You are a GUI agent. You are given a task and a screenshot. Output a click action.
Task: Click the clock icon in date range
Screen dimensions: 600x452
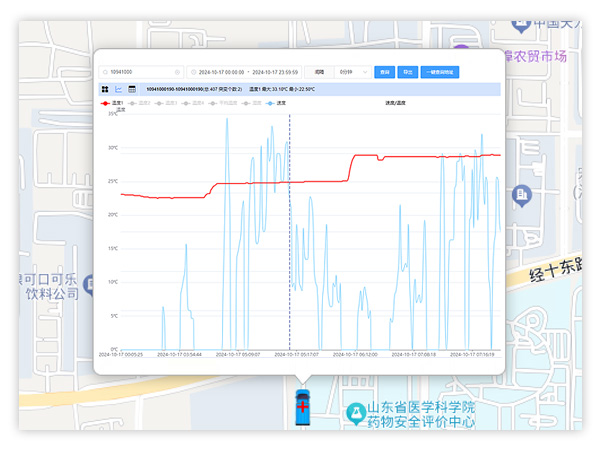point(193,72)
